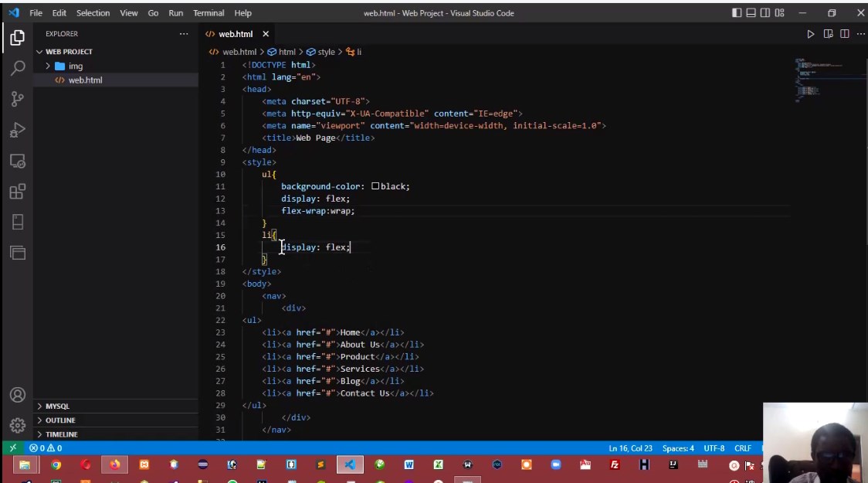Viewport: 868px width, 483px height.
Task: Open XAMPP from the taskbar
Action: [x=144, y=464]
